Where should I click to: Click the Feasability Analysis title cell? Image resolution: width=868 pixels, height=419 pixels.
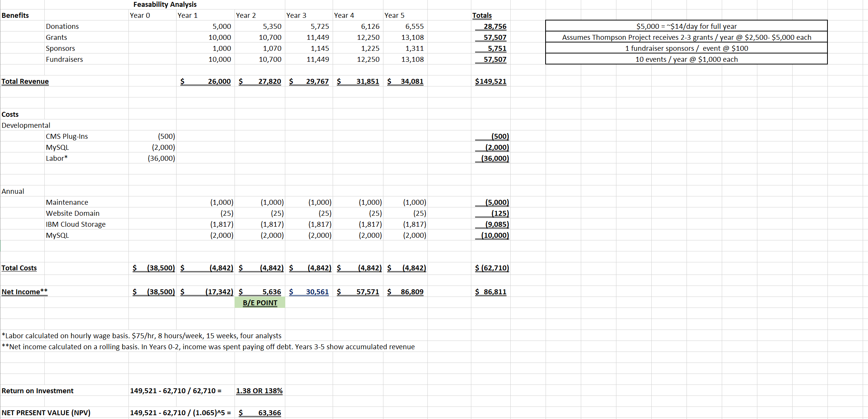tap(165, 5)
